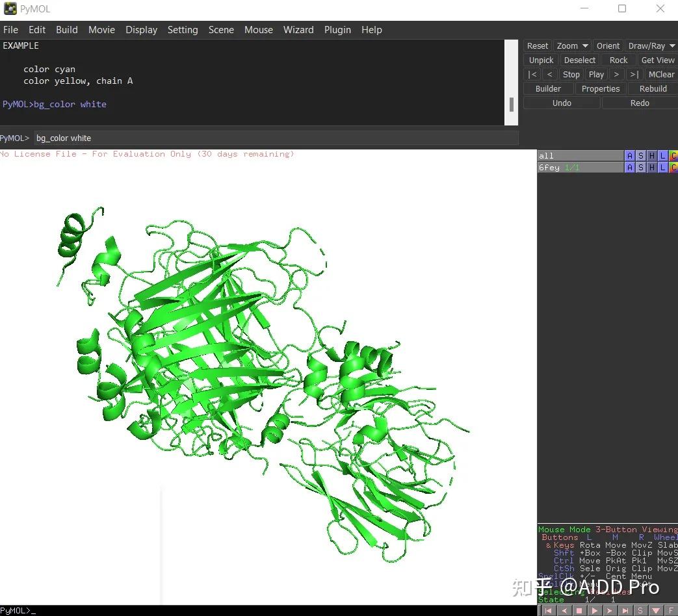Click the Play movie button

click(x=596, y=74)
